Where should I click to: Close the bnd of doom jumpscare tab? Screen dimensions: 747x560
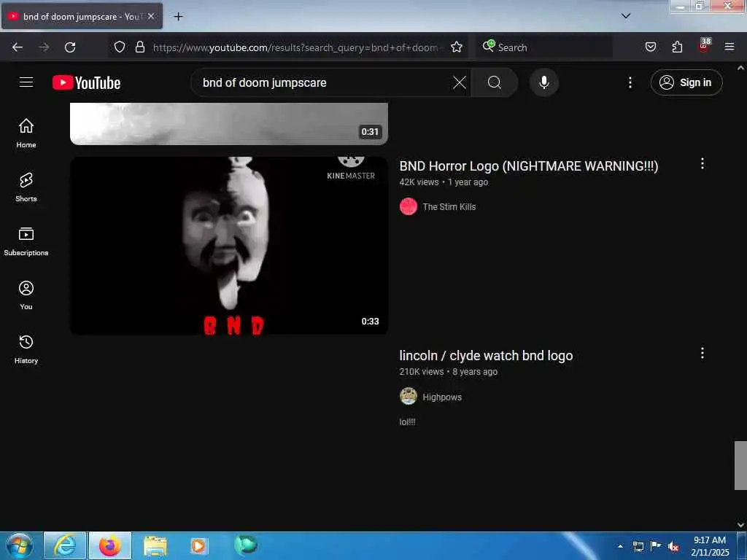151,16
